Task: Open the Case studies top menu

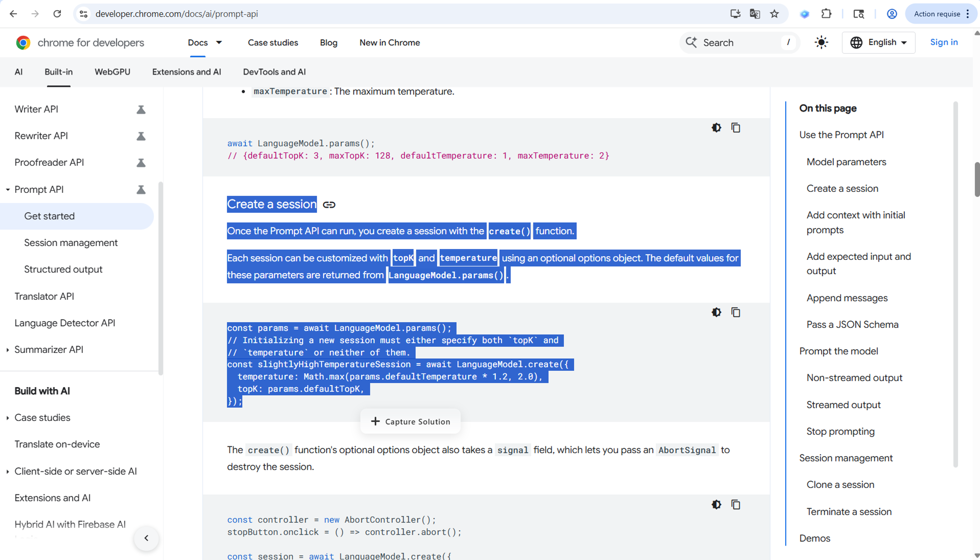Action: click(272, 42)
